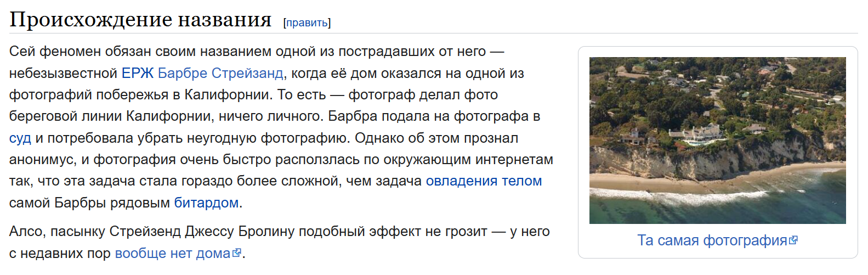Click the external-link icon after «вообще нет дома»

point(237,252)
